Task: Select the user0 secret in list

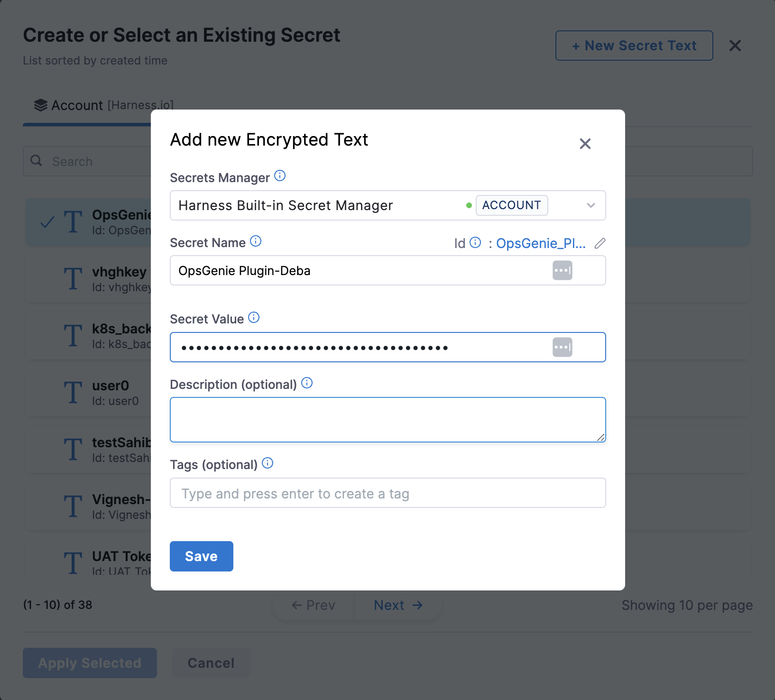Action: coord(110,393)
